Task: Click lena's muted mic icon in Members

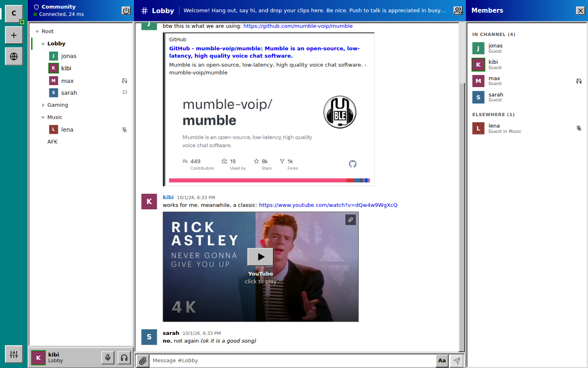Action: click(x=579, y=128)
